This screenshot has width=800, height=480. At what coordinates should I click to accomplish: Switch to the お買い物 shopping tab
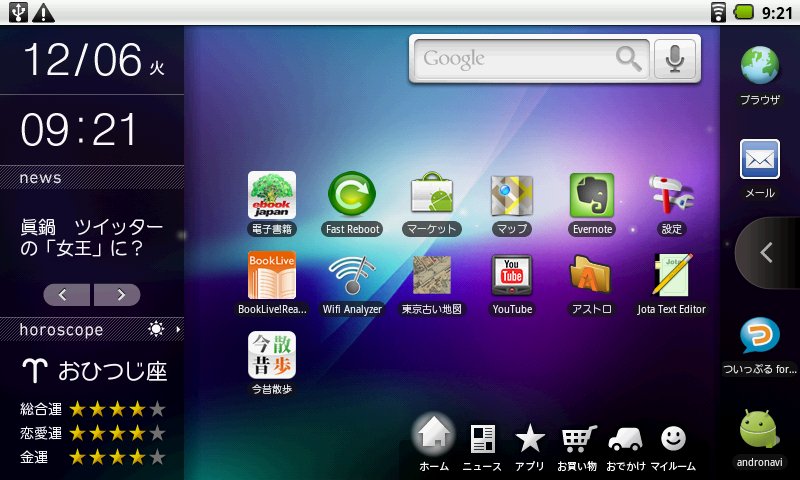pos(577,445)
